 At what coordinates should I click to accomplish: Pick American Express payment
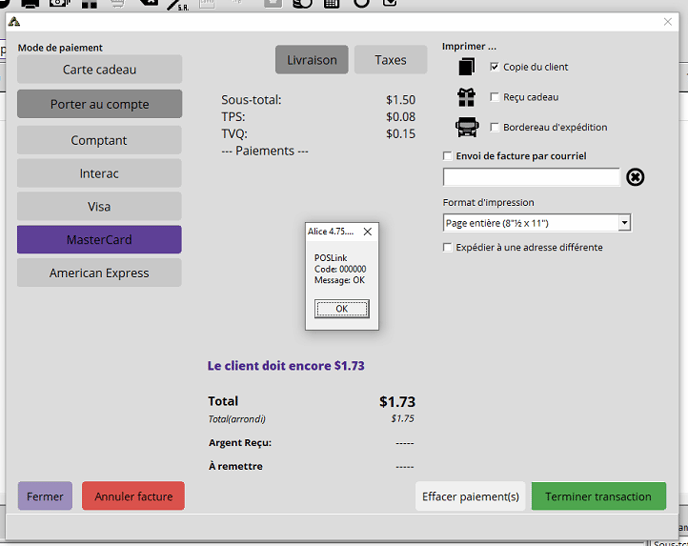[99, 273]
